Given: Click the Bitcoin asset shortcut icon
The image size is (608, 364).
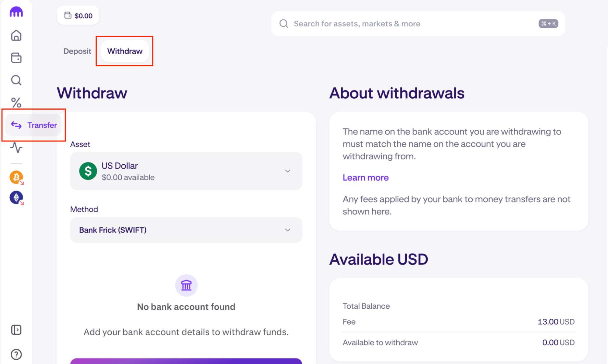Looking at the screenshot, I should tap(16, 177).
